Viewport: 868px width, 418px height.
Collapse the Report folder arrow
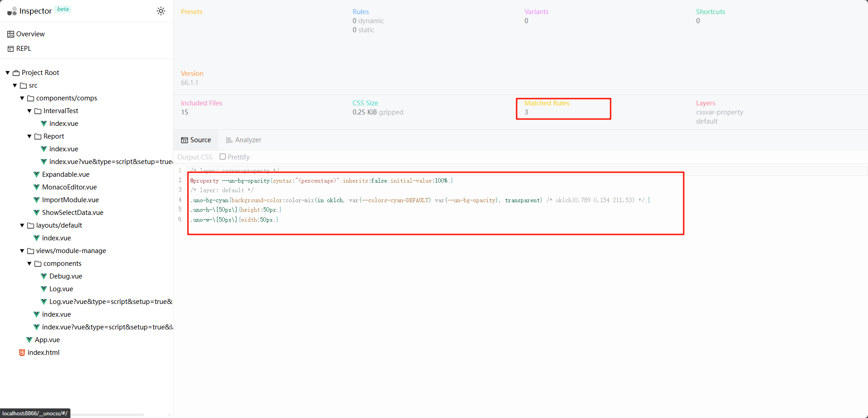[30, 136]
